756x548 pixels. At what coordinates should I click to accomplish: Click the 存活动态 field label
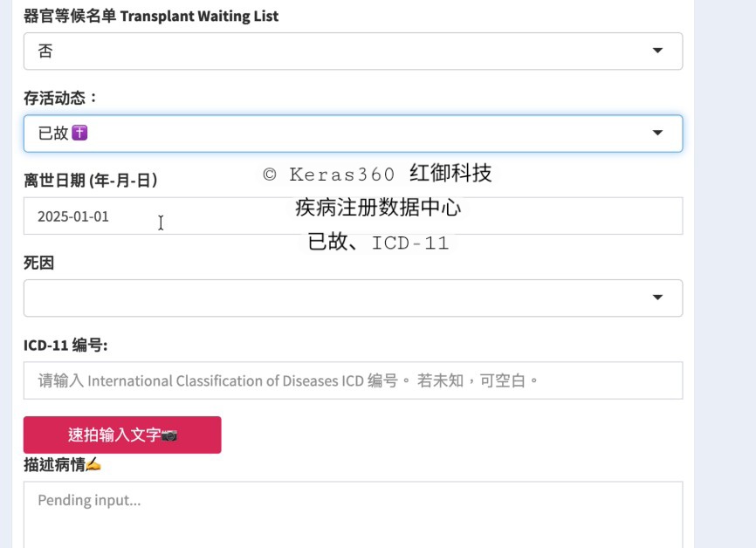coord(61,99)
